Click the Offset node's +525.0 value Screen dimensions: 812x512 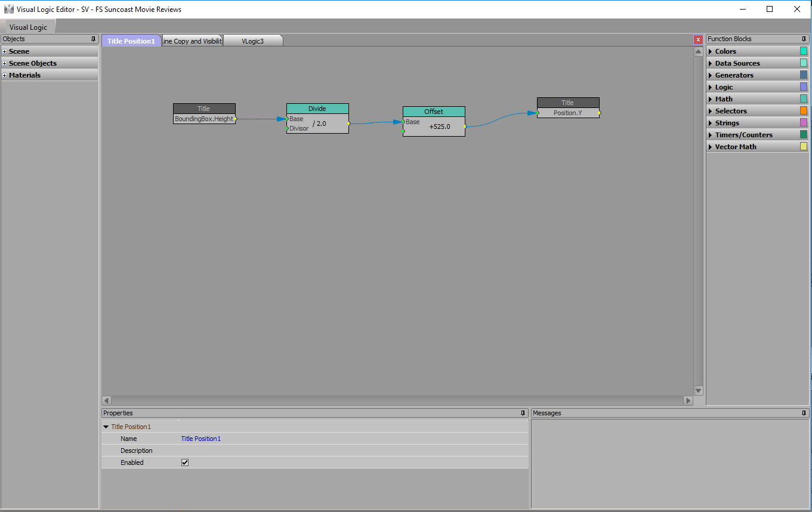tap(440, 127)
